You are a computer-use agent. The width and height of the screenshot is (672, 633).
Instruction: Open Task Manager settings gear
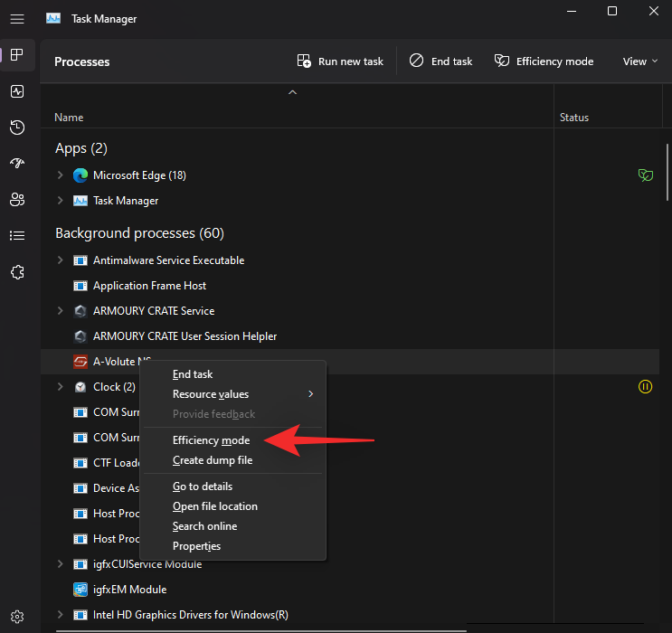(17, 616)
